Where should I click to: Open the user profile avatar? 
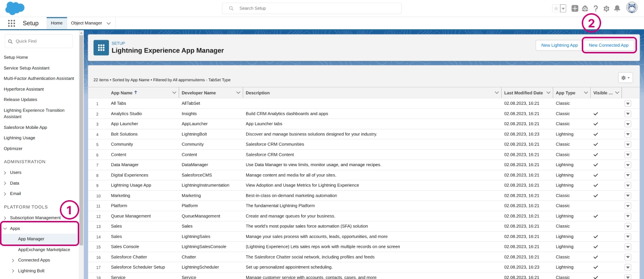click(632, 8)
